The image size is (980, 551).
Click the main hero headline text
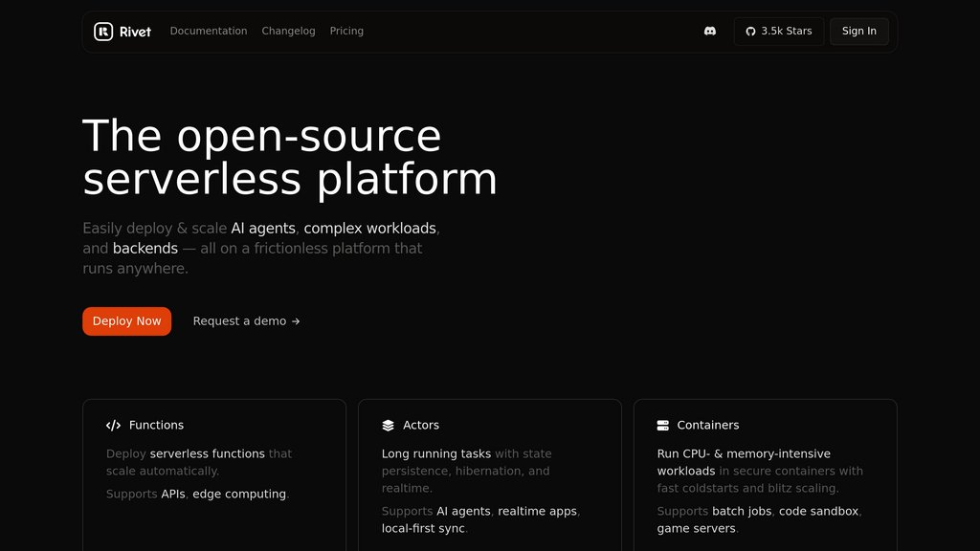290,157
